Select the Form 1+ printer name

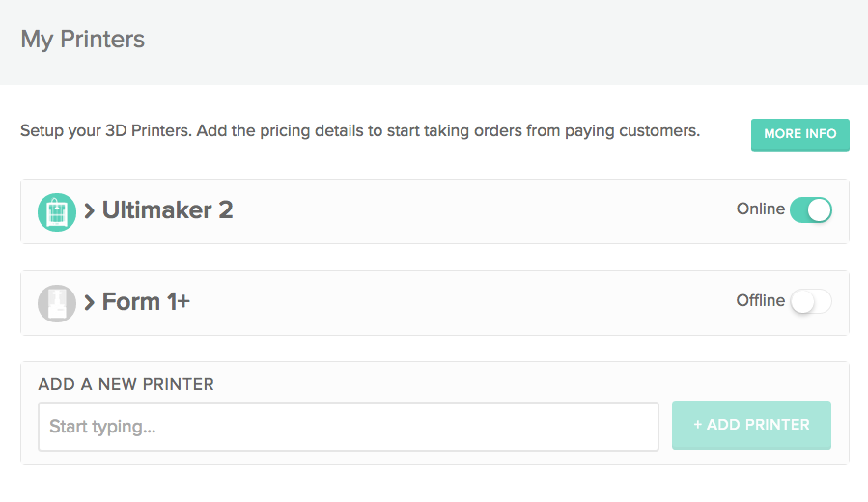click(146, 302)
